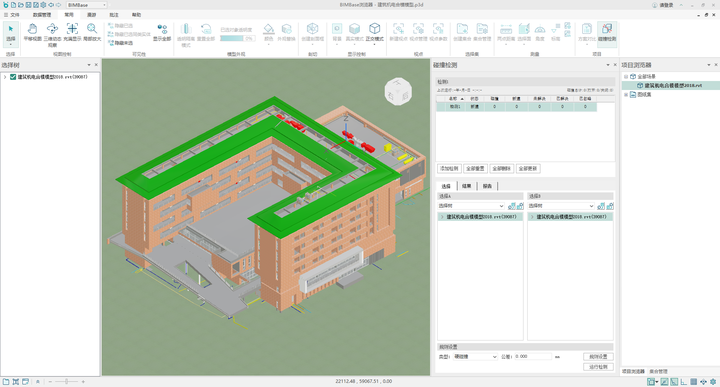Open the 帮助 help tab
The image size is (720, 387).
[136, 15]
